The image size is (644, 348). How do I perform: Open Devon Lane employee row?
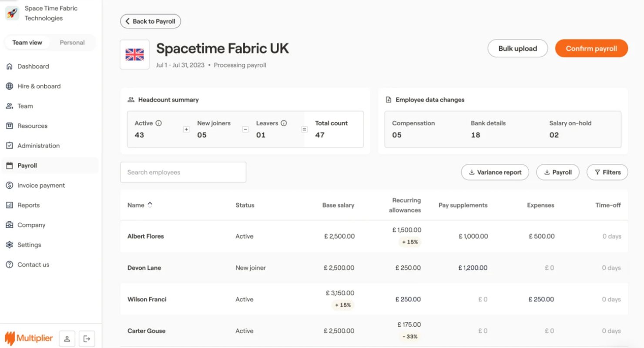374,268
